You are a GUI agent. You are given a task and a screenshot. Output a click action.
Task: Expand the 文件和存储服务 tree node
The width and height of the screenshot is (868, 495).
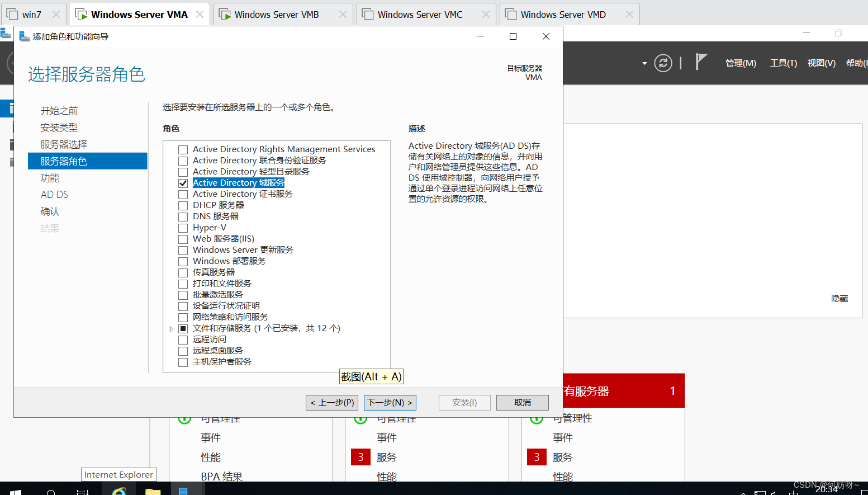click(171, 329)
